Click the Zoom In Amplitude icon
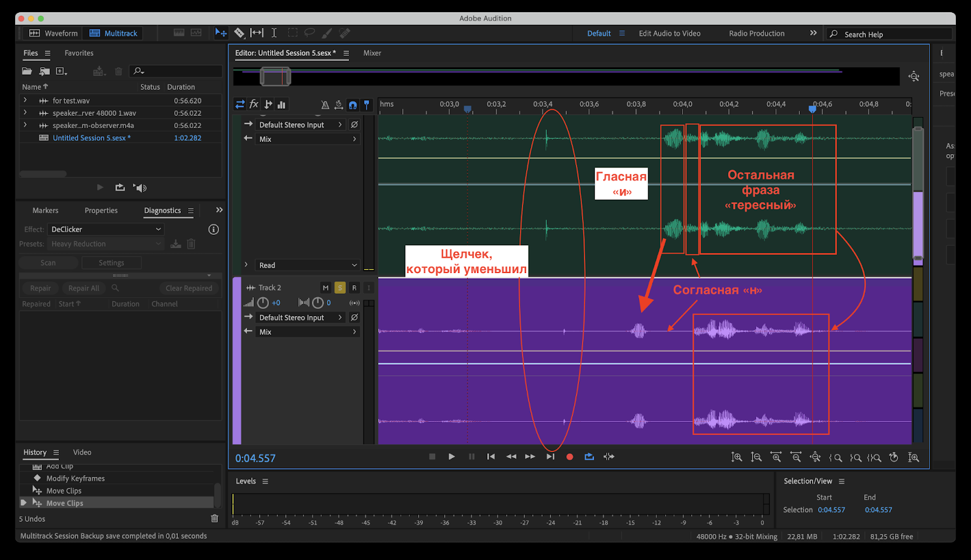The width and height of the screenshot is (971, 560). point(736,457)
